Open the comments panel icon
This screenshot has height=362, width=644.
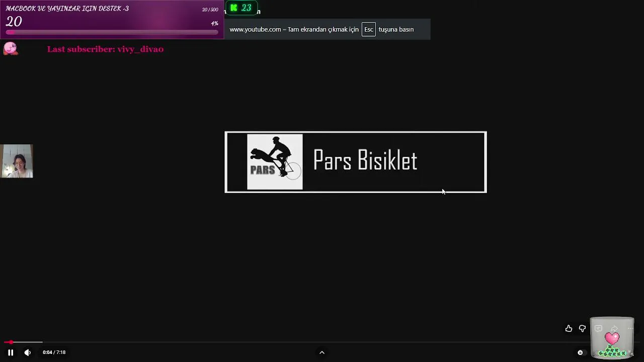598,329
